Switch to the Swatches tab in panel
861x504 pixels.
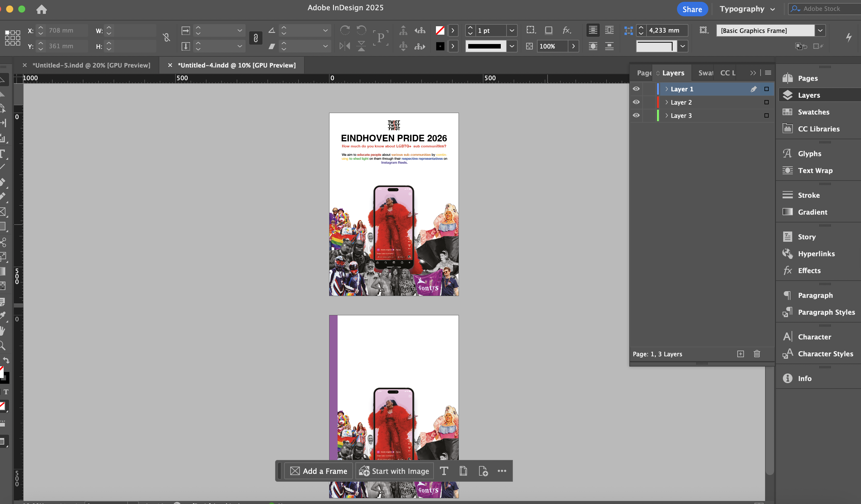pyautogui.click(x=705, y=73)
